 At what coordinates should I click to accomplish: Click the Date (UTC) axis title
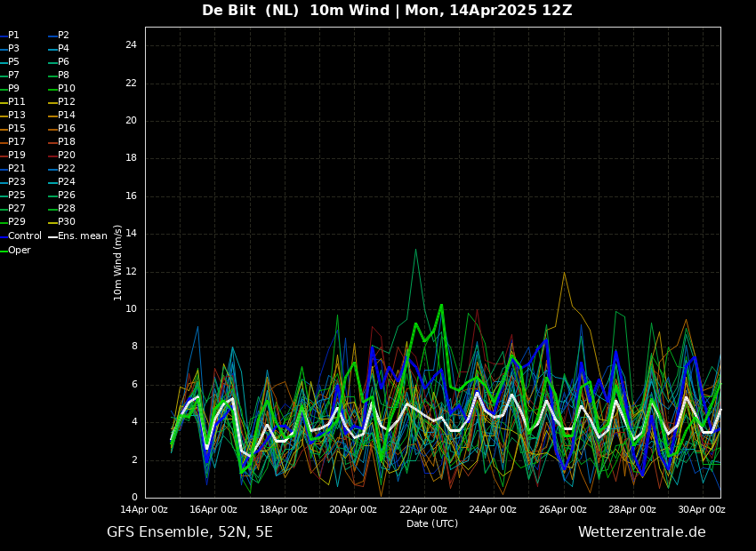click(x=432, y=523)
